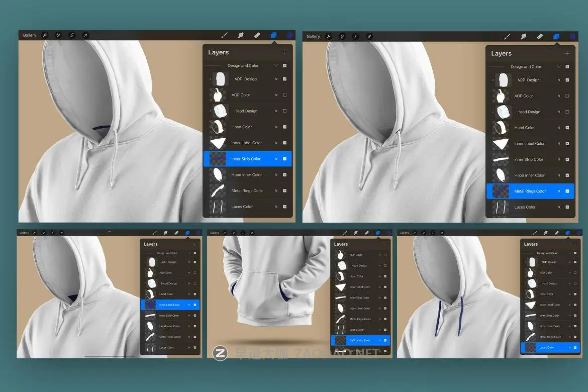
Task: Choose the Brush tool in top-left screenshot
Action: [x=225, y=35]
